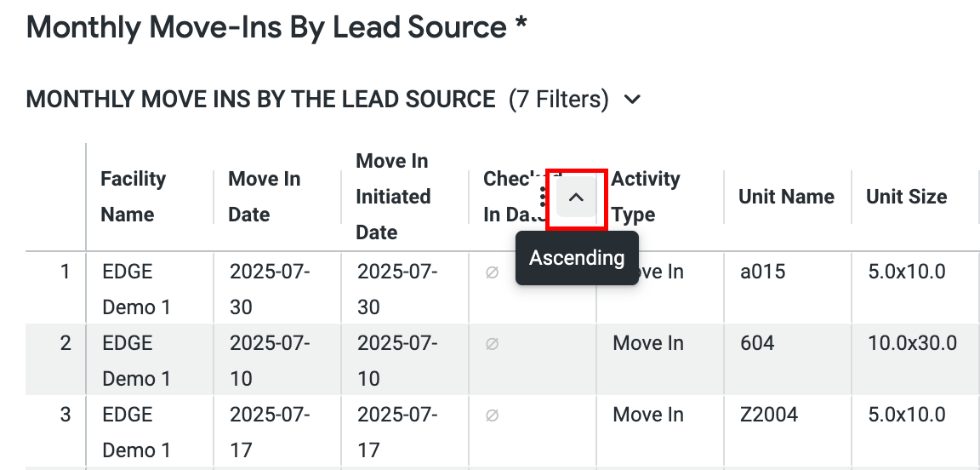Screen dimensions: 980x470
Task: Select row number 1
Action: pos(66,272)
